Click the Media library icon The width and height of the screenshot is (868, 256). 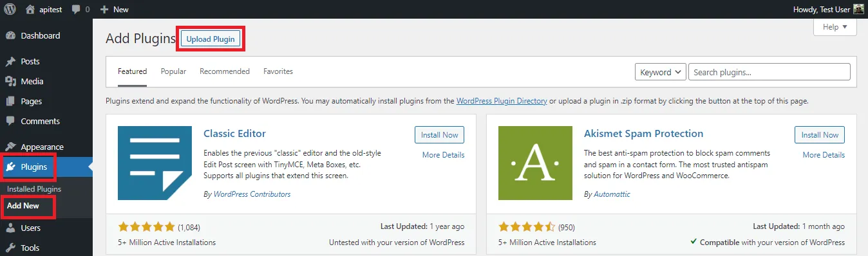tap(10, 82)
